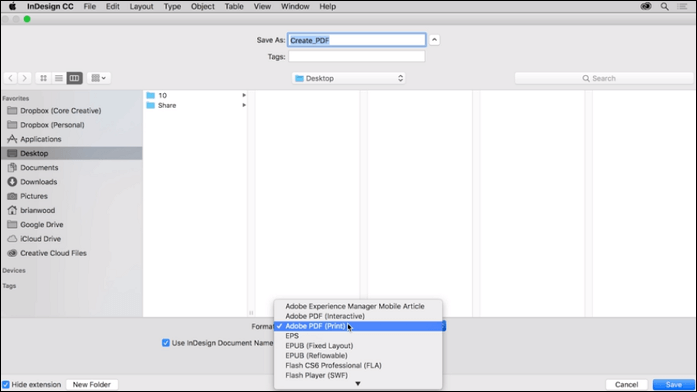697x392 pixels.
Task: Click the Save button
Action: [x=673, y=384]
